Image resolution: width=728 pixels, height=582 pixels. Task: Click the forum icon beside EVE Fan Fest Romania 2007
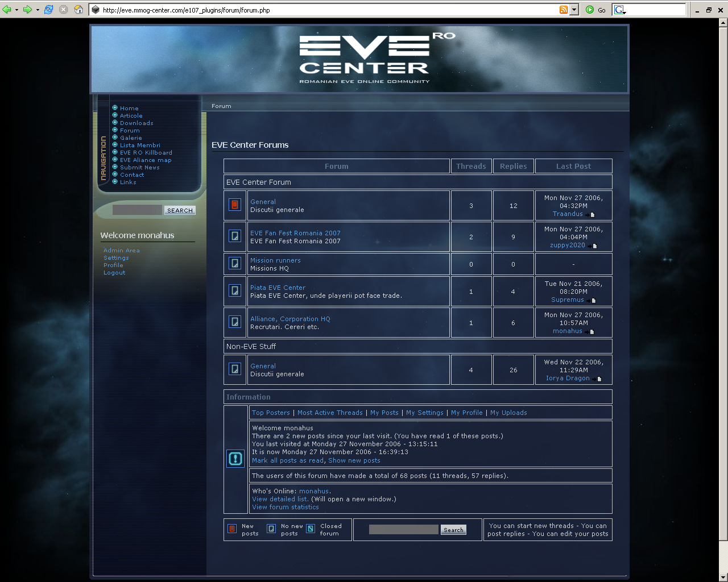(235, 236)
